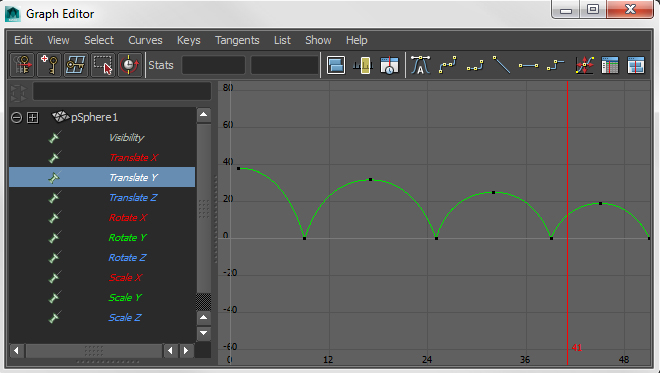Select the Rotate Z channel

[127, 258]
